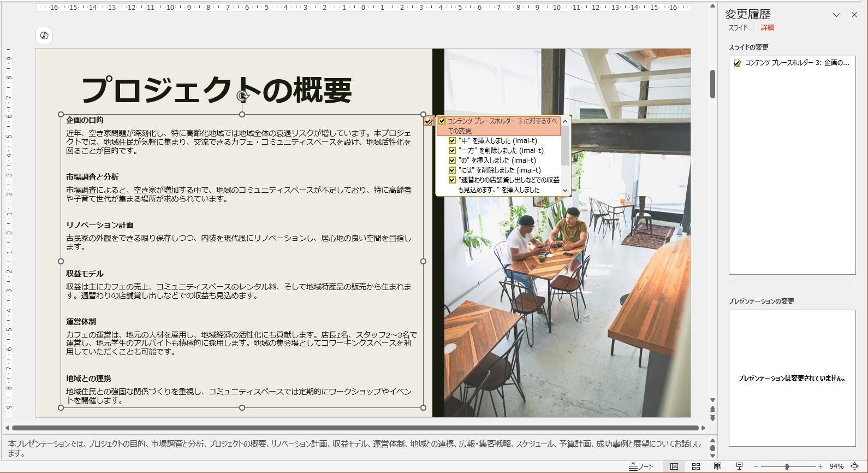Open the ノート notes button in status bar

coord(641,466)
